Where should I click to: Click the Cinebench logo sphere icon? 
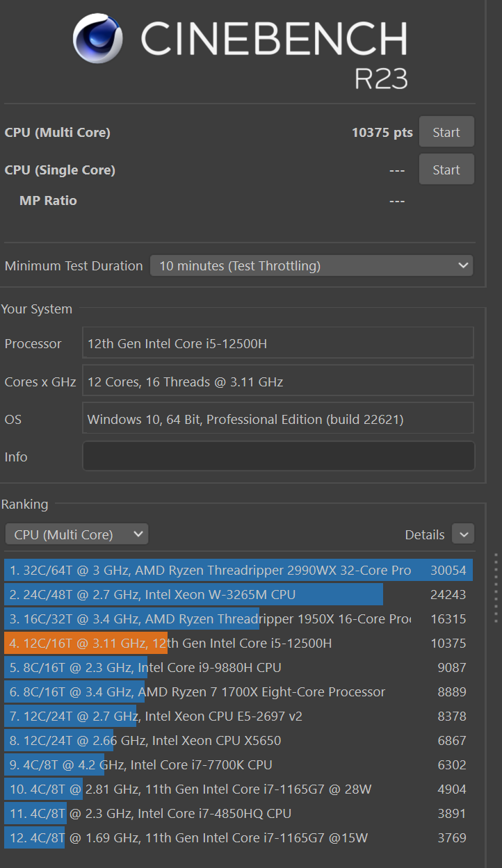click(x=98, y=39)
